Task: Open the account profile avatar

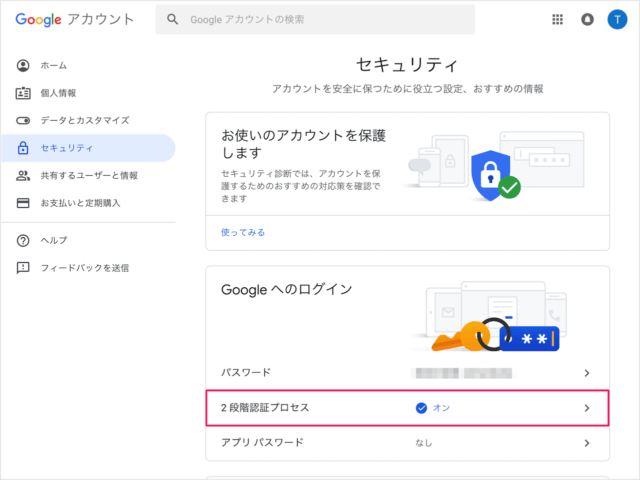Action: click(x=616, y=19)
